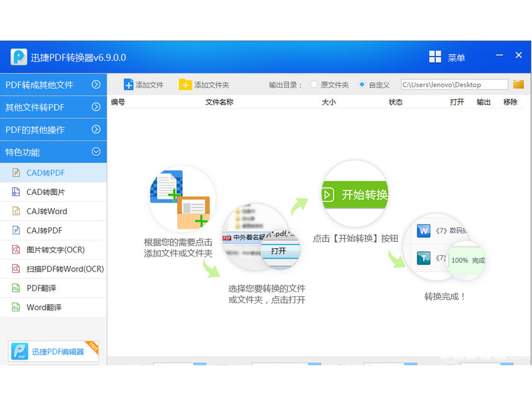Click the 添加文件夹 folder icon
This screenshot has width=532, height=407.
(x=185, y=84)
